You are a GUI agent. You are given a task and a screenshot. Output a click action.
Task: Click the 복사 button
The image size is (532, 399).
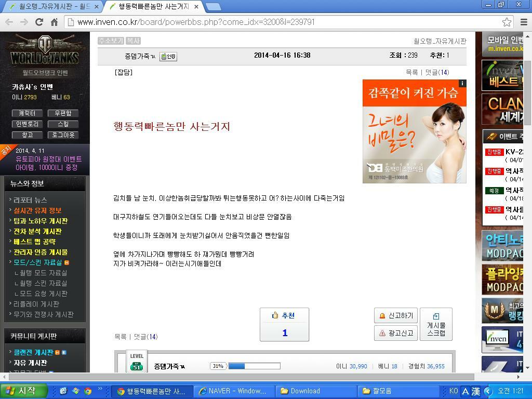[133, 41]
